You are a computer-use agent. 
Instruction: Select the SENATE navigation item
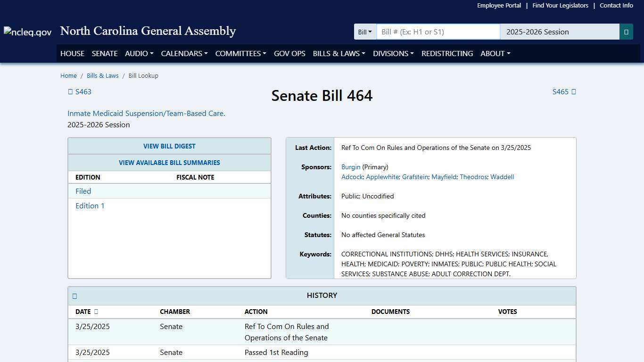click(x=104, y=53)
